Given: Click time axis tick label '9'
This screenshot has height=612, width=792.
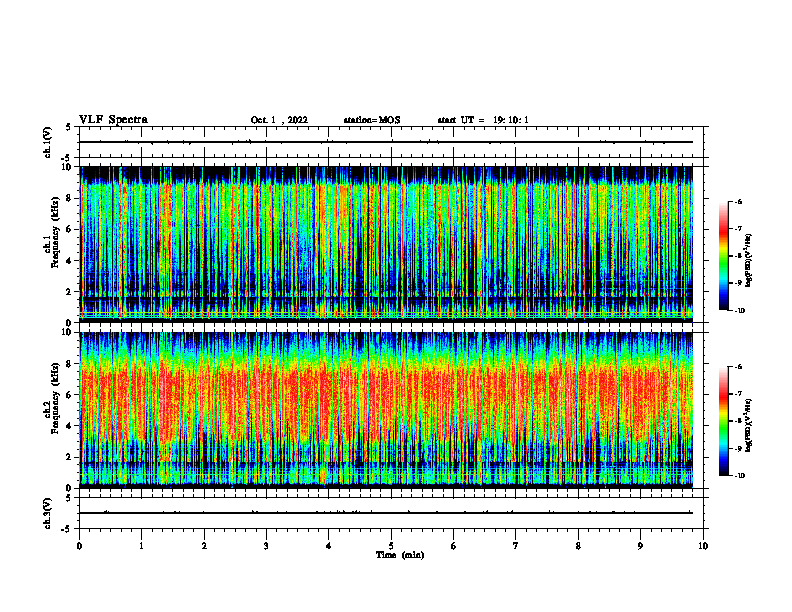Looking at the screenshot, I should click(640, 546).
